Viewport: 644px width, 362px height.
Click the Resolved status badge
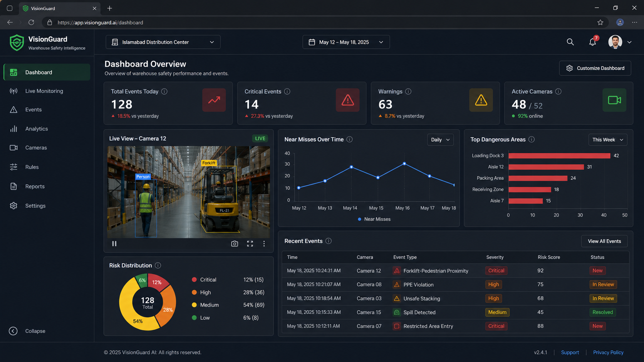602,312
